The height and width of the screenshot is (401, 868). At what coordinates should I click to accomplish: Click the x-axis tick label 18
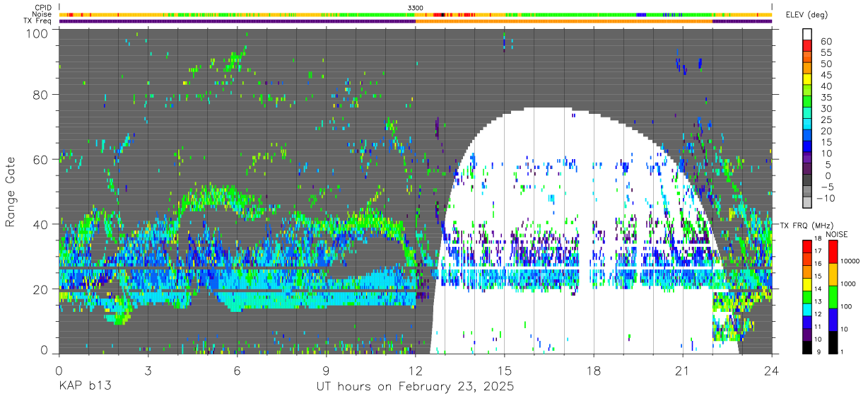tap(593, 371)
